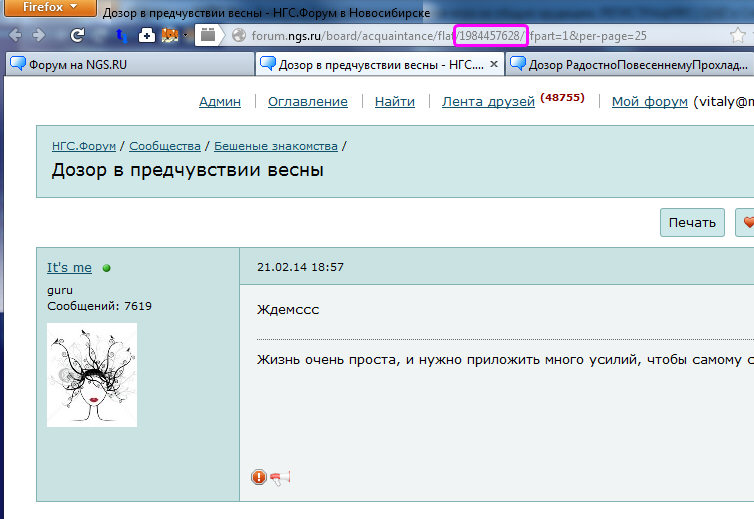This screenshot has height=519, width=754.
Task: Click the orange fox toolbar extension icon
Action: (x=169, y=35)
